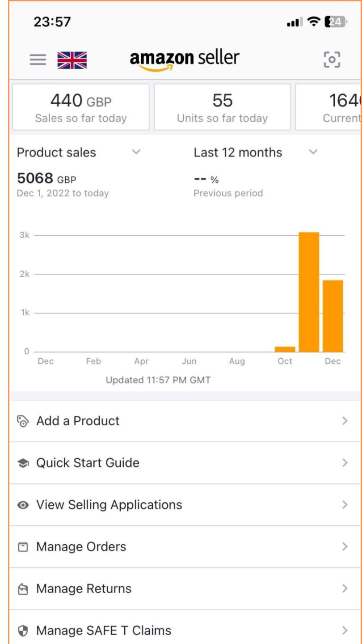
Task: Tap the Sales so far today card
Action: 81,107
